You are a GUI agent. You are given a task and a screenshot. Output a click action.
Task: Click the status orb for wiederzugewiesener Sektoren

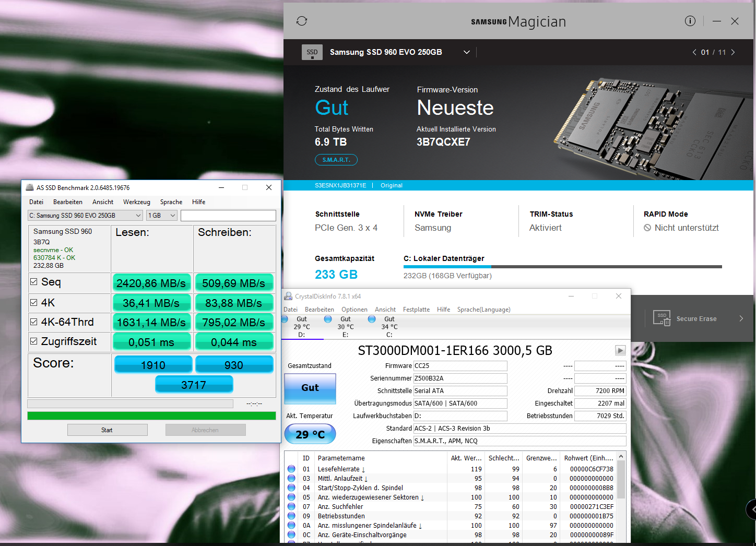(x=291, y=497)
